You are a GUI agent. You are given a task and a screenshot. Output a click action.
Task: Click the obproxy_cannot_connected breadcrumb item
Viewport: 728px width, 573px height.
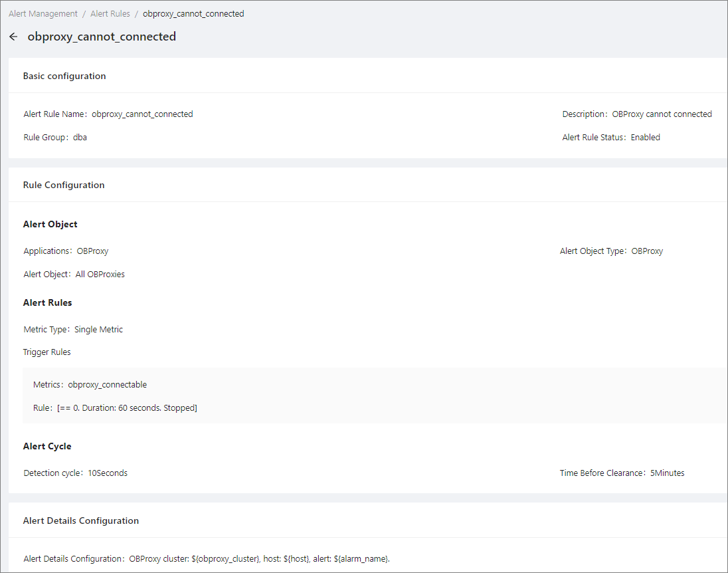[x=193, y=14]
